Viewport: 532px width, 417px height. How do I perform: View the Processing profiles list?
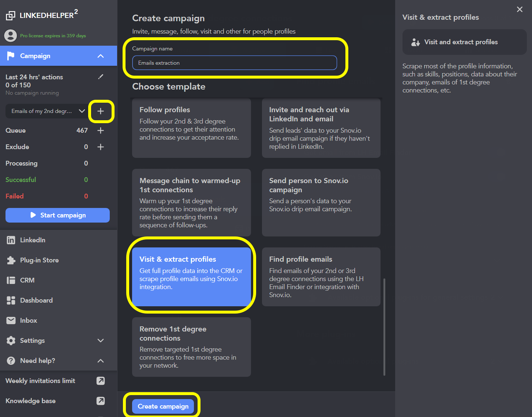coord(46,163)
